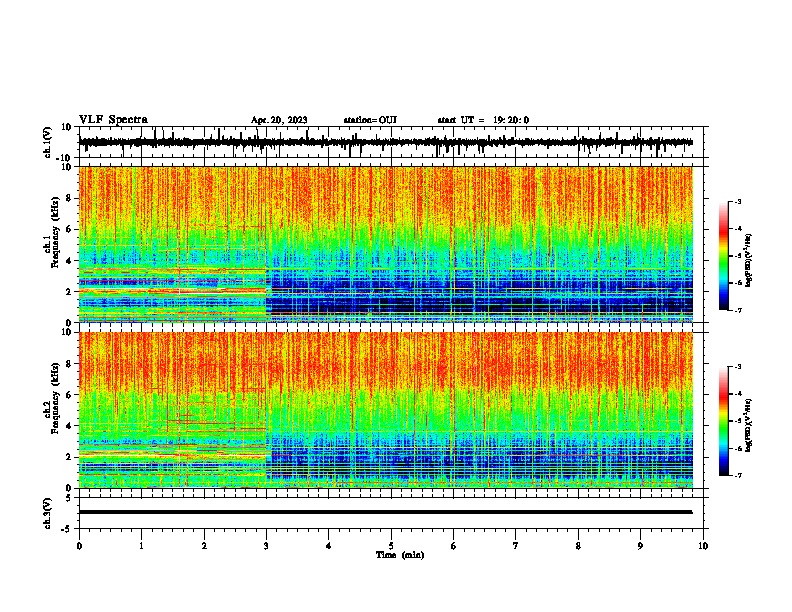
Task: Click the "-7" label on ch.1 color bar
Action: tap(738, 310)
